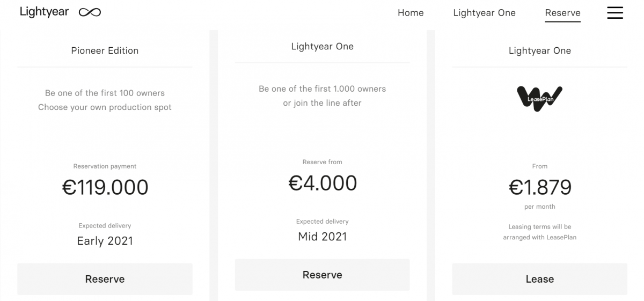Click the Lightyear infinity logo icon
Screen dimensions: 644x301
click(x=90, y=12)
